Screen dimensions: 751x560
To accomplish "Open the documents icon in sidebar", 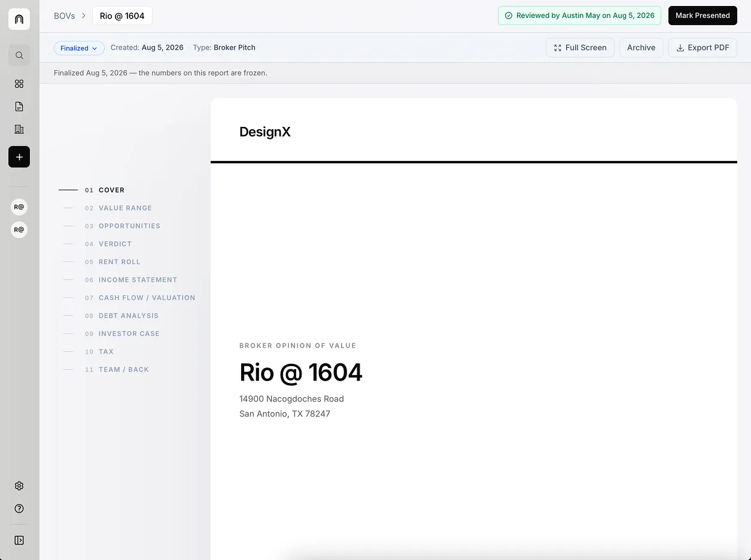I will 19,106.
